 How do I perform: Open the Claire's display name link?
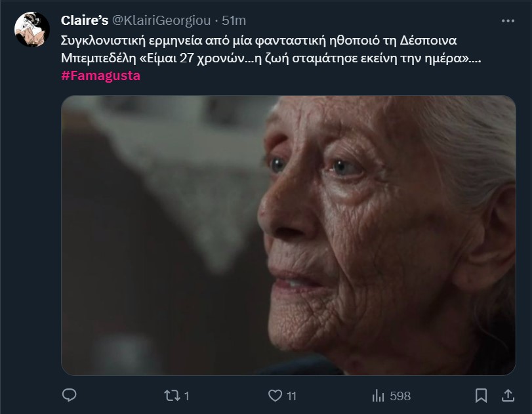click(x=85, y=21)
